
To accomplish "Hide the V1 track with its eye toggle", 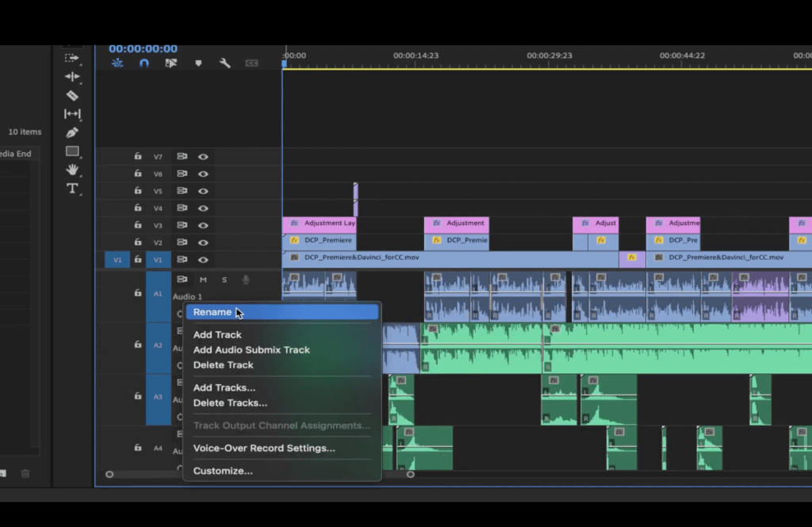I will pyautogui.click(x=202, y=259).
